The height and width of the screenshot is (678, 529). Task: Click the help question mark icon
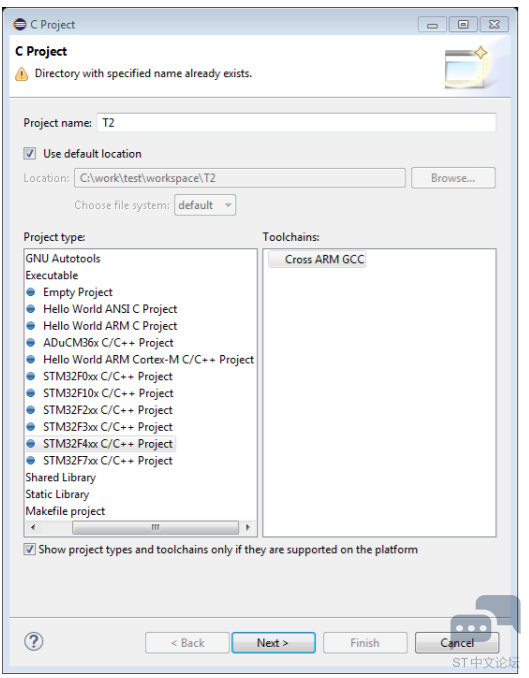coord(33,641)
